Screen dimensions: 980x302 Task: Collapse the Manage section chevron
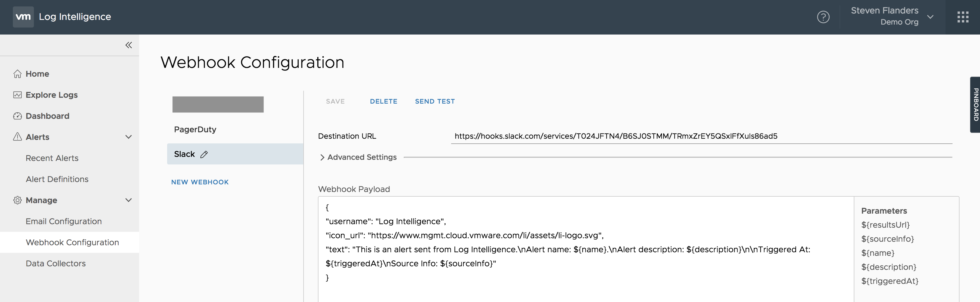tap(129, 200)
